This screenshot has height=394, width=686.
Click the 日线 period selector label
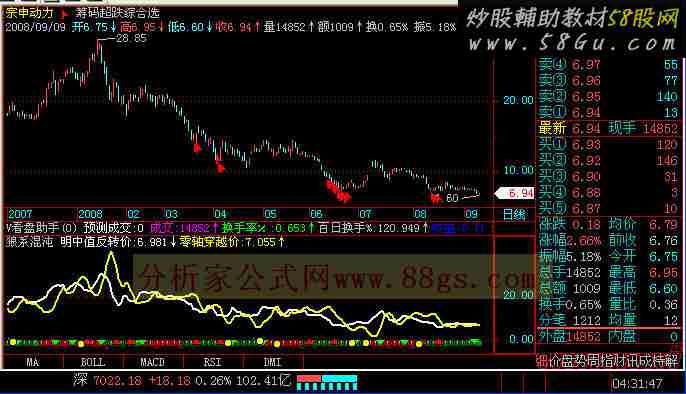[514, 214]
